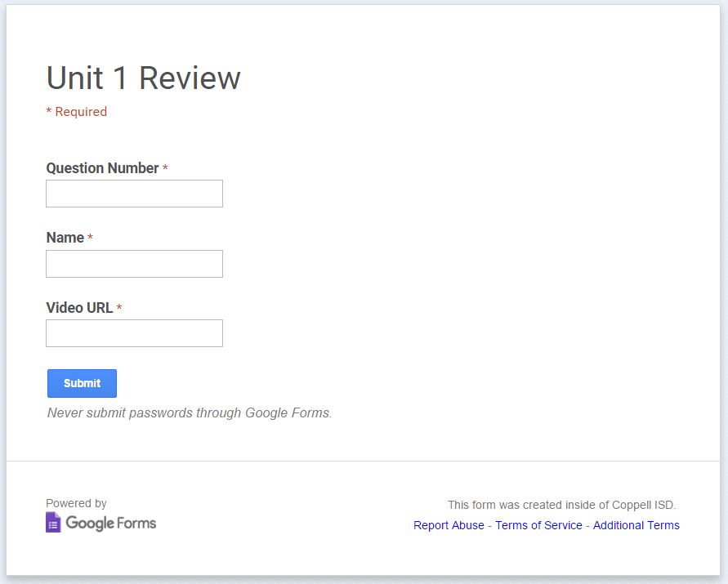Click the Unit 1 Review form title
Screen dimensions: 728x584
tap(143, 78)
